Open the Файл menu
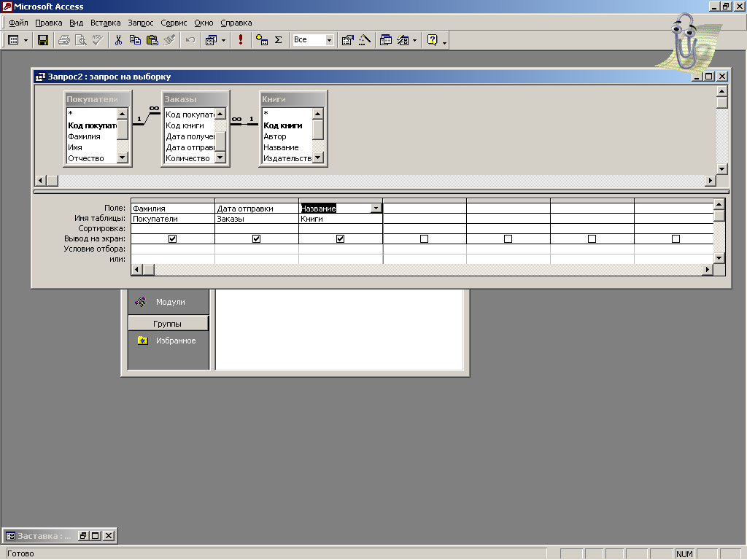Viewport: 747px width, 560px height. [x=18, y=23]
